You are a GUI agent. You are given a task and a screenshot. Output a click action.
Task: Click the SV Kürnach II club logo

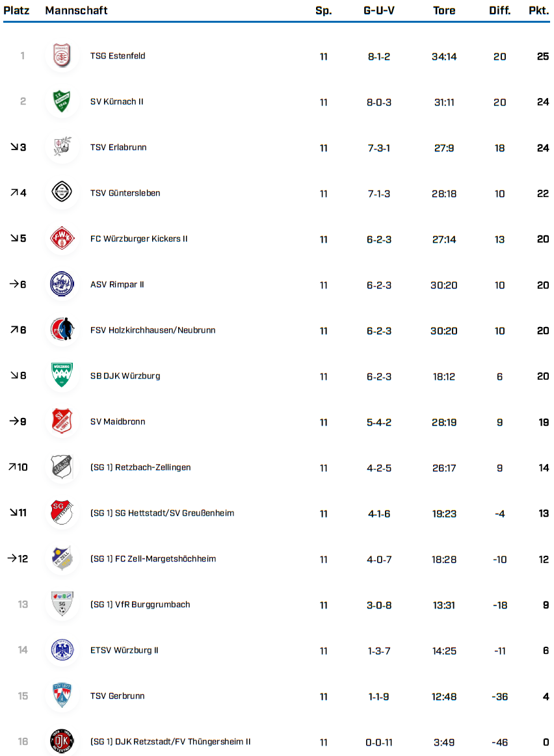pos(62,102)
